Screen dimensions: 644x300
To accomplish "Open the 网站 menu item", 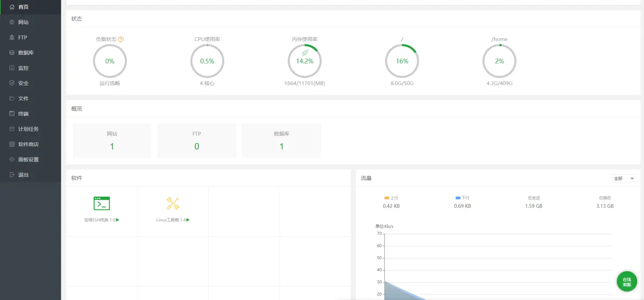I will click(x=30, y=22).
